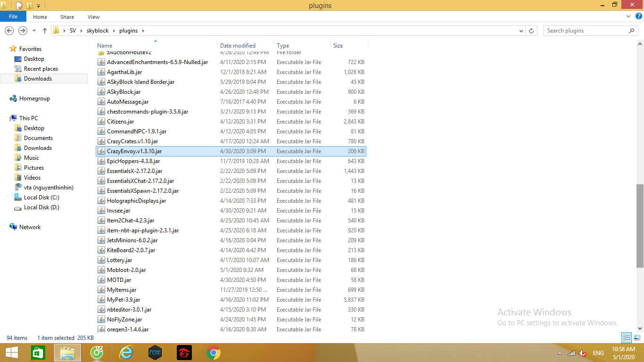This screenshot has height=362, width=644.
Task: Click the HolographicDisplays.jar file icon
Action: point(101,201)
